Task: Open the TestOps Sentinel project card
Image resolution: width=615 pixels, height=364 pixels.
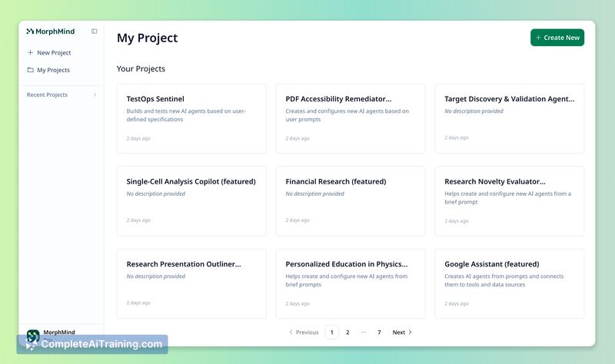Action: click(191, 118)
